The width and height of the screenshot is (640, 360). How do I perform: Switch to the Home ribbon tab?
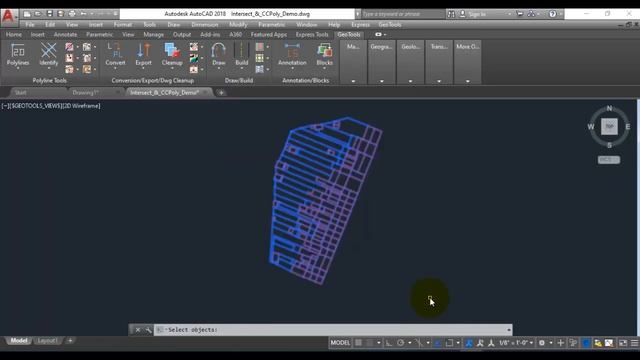click(x=14, y=35)
